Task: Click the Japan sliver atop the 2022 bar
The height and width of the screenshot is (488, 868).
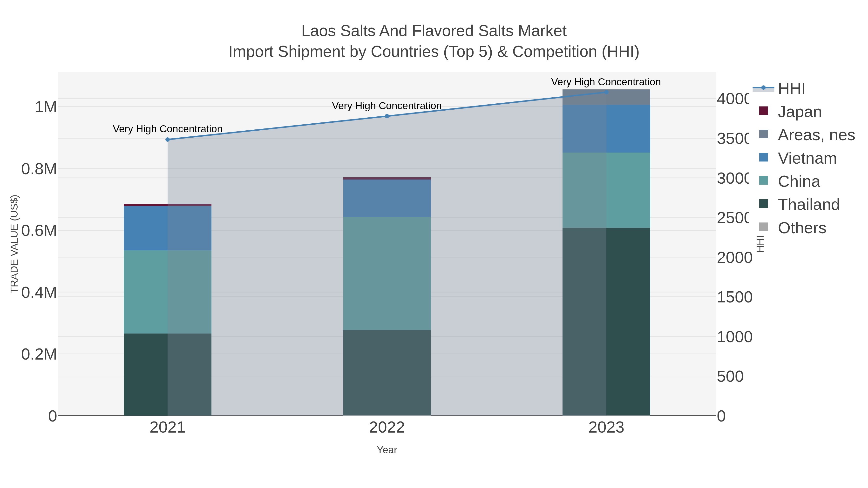Action: (x=387, y=179)
